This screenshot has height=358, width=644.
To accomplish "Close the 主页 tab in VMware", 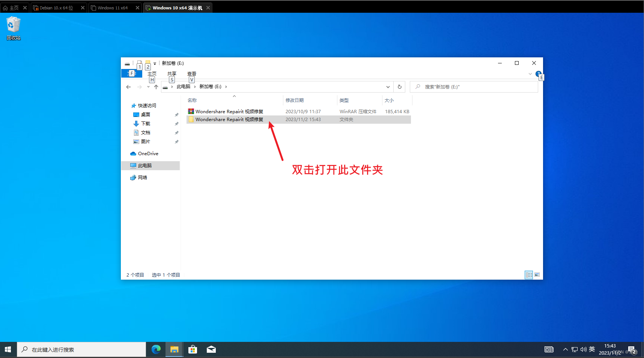I will [x=25, y=8].
